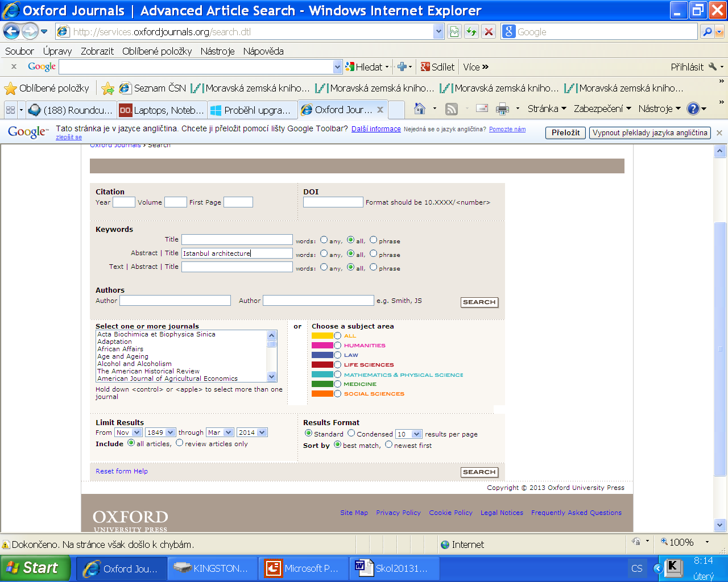This screenshot has height=582, width=728.
Task: Click the Read Mail icon
Action: point(482,109)
